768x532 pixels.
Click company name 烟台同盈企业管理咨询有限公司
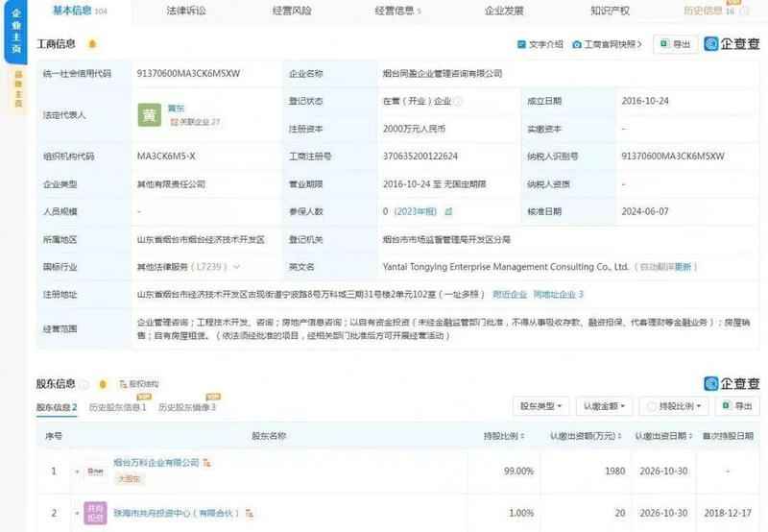[443, 74]
